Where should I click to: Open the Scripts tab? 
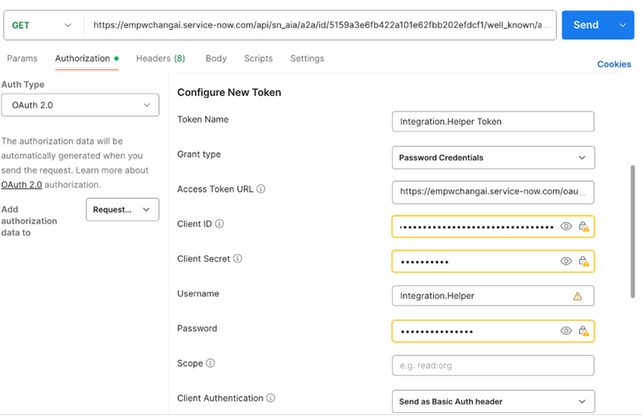coord(258,59)
